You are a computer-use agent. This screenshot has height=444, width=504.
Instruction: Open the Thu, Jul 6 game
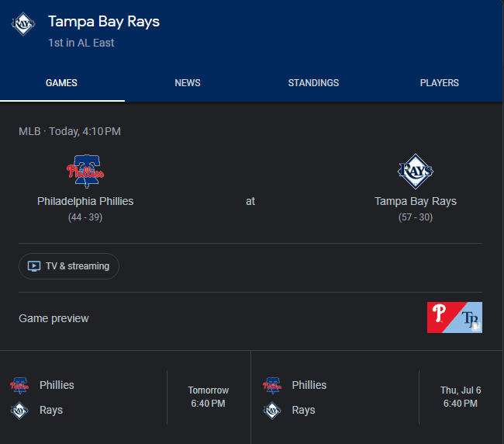377,397
